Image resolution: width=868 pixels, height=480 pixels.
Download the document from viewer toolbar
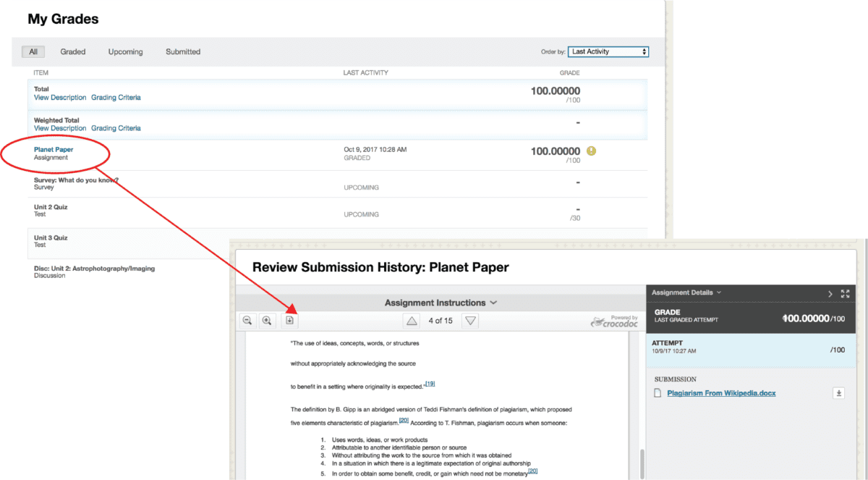coord(289,321)
